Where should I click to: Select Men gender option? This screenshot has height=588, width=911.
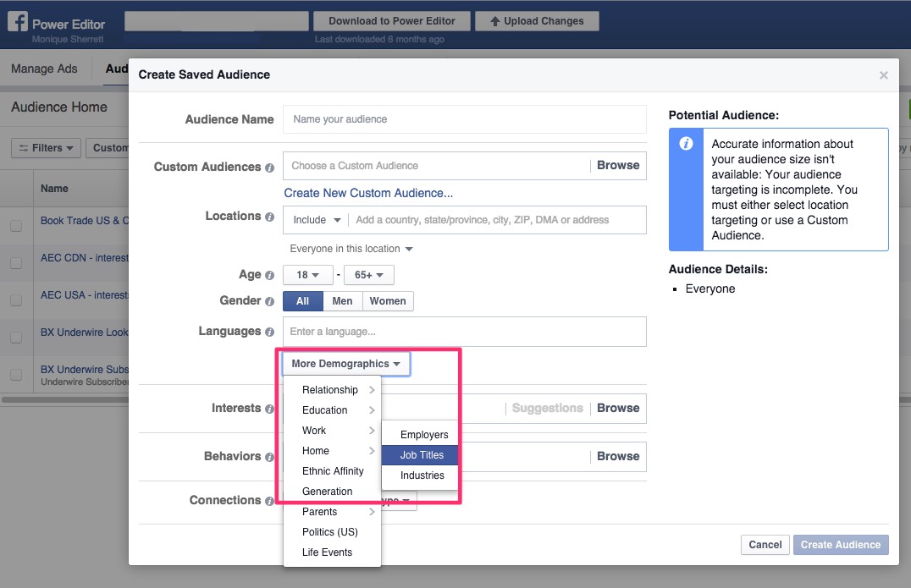[x=342, y=301]
